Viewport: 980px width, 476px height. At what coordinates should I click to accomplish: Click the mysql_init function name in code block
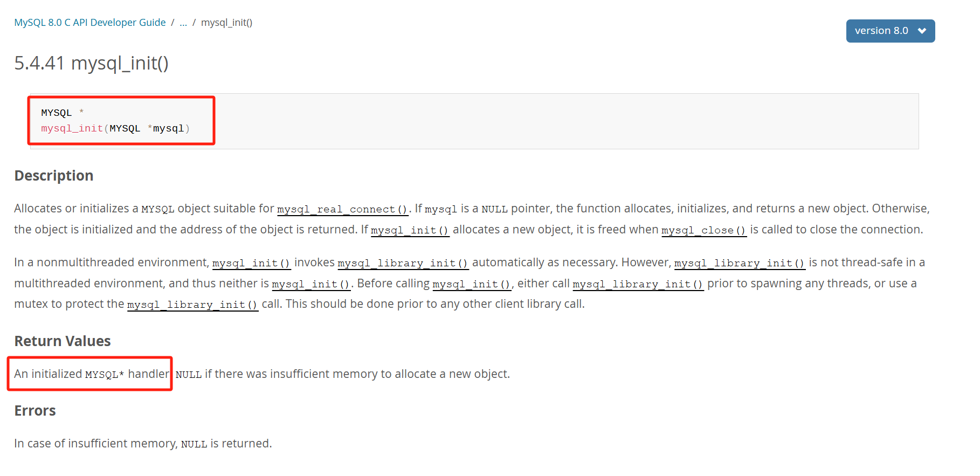(72, 128)
